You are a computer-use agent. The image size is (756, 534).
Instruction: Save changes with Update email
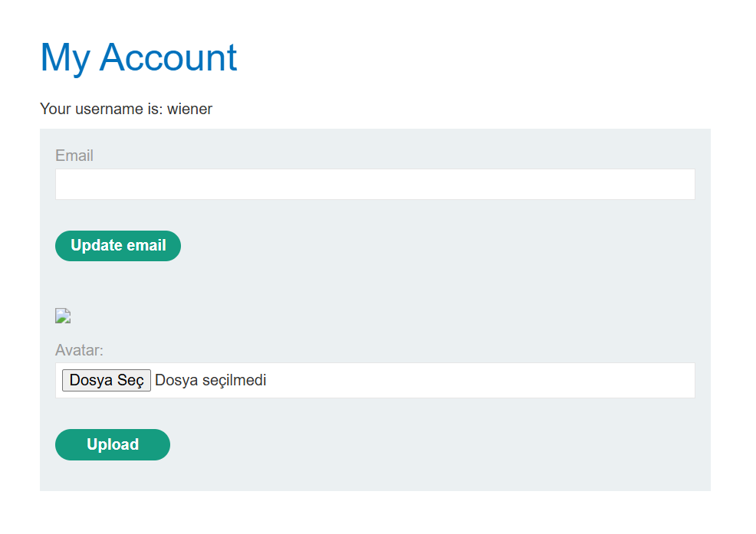(118, 246)
